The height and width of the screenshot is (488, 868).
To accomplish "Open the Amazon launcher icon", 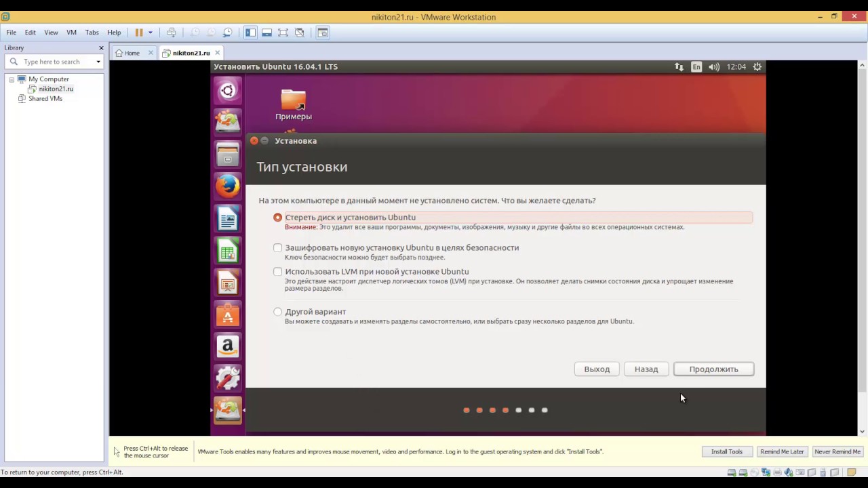I will coord(228,346).
